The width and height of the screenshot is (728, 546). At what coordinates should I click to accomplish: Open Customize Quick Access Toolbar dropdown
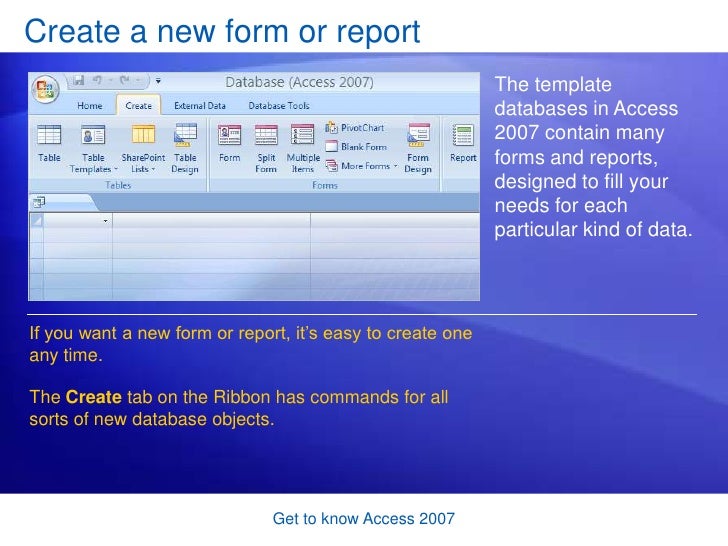click(x=158, y=81)
